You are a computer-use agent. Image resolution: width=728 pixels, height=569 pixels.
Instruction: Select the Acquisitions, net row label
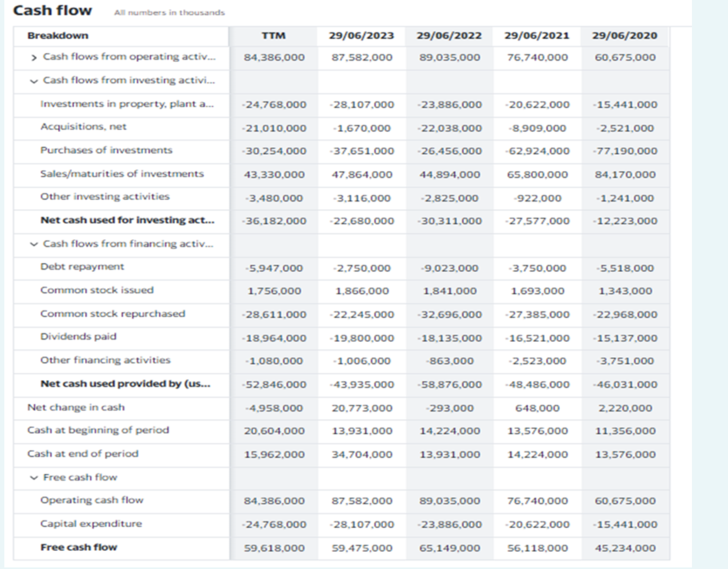click(x=83, y=127)
